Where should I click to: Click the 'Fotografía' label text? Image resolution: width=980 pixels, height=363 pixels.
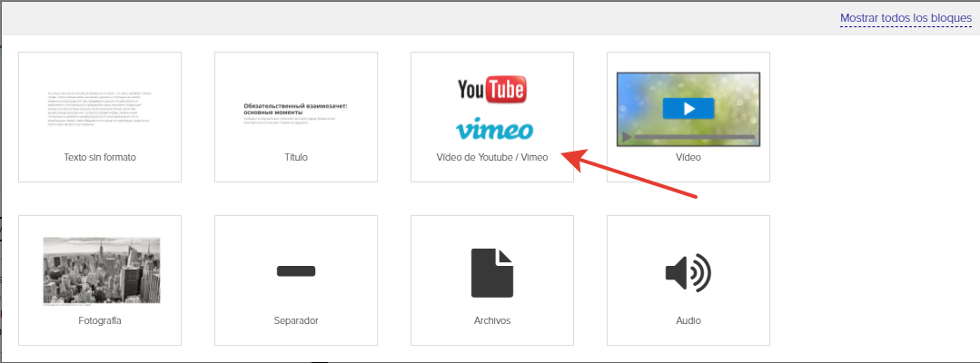coord(100,320)
